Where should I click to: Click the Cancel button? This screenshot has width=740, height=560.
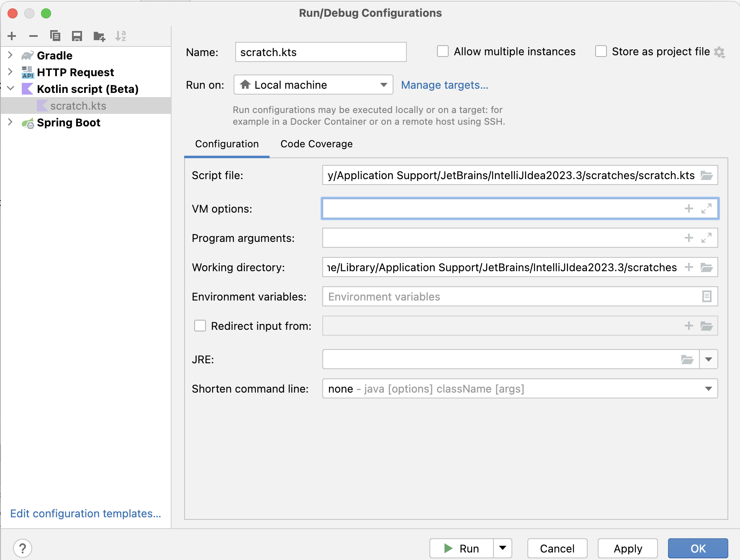pos(557,548)
